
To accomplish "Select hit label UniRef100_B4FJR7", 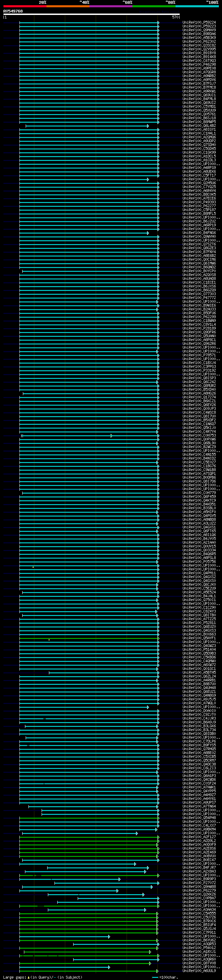I will coord(199,867).
